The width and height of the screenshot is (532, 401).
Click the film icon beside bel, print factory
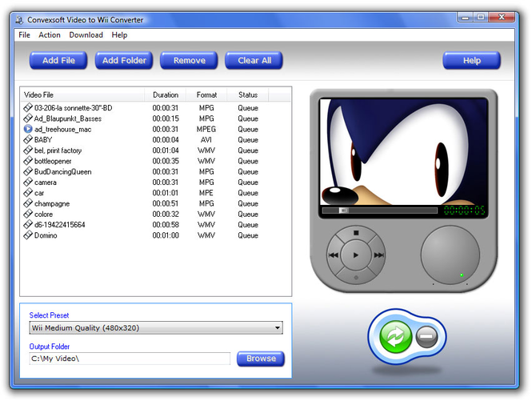pyautogui.click(x=28, y=150)
